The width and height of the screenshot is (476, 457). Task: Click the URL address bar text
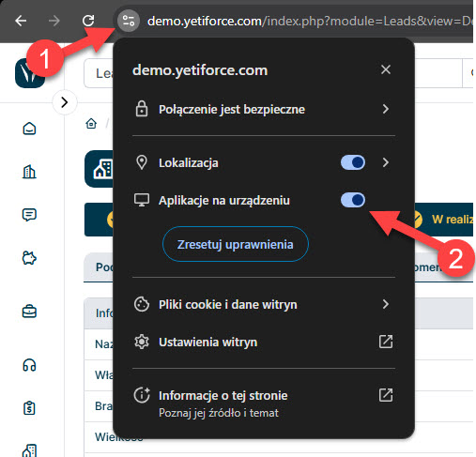[310, 22]
